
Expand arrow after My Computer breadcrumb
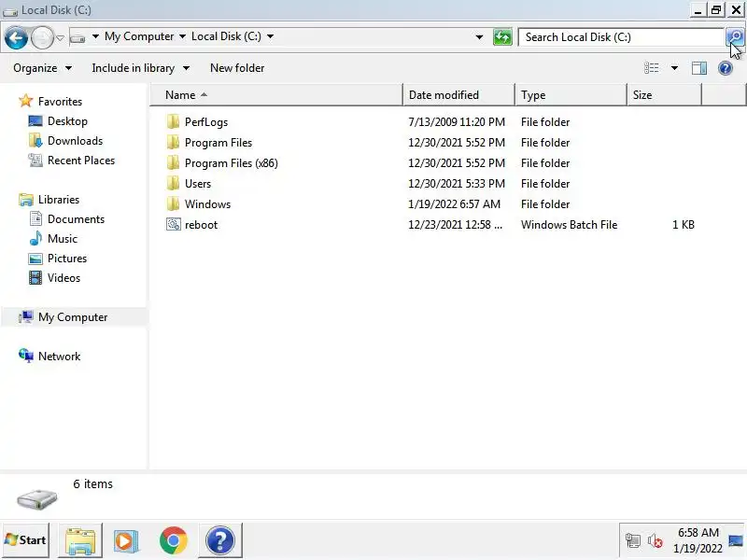pyautogui.click(x=182, y=36)
